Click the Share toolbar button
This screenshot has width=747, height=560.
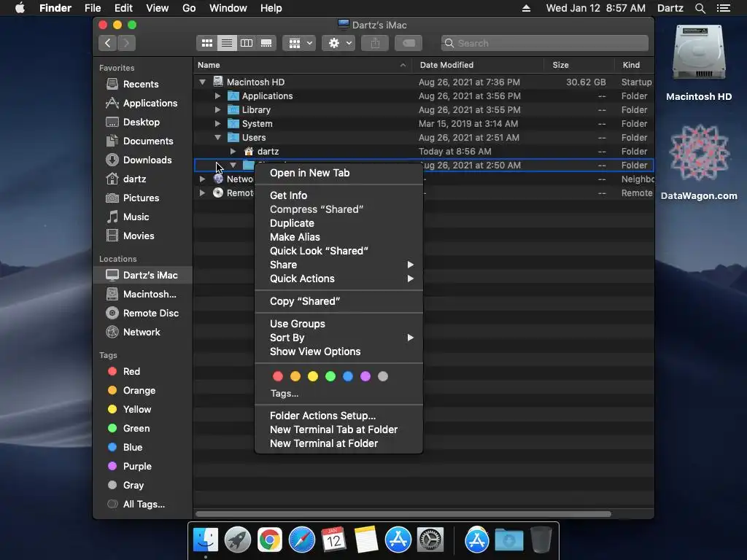[x=375, y=43]
